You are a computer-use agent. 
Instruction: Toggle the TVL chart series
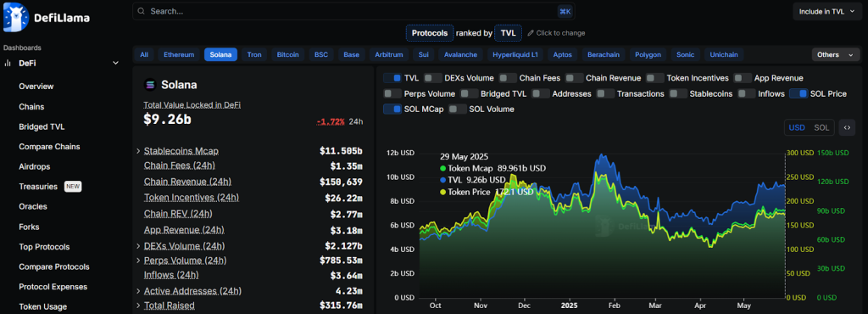click(x=392, y=78)
